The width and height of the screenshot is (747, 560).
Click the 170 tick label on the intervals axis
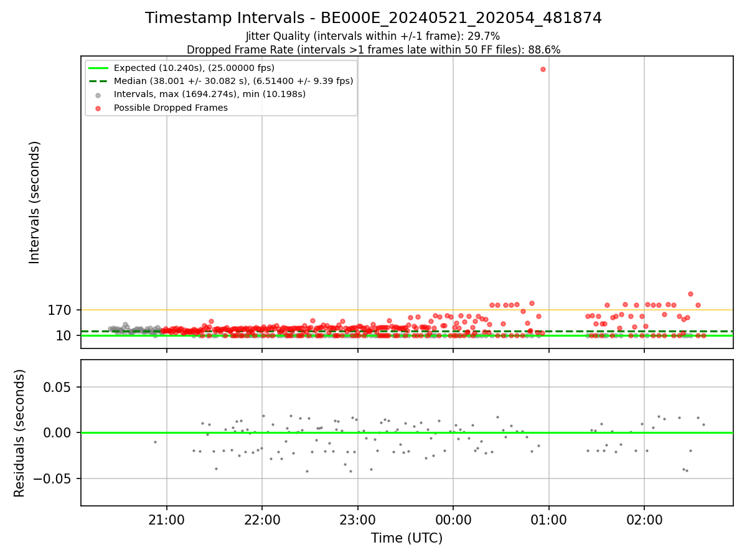tap(60, 310)
